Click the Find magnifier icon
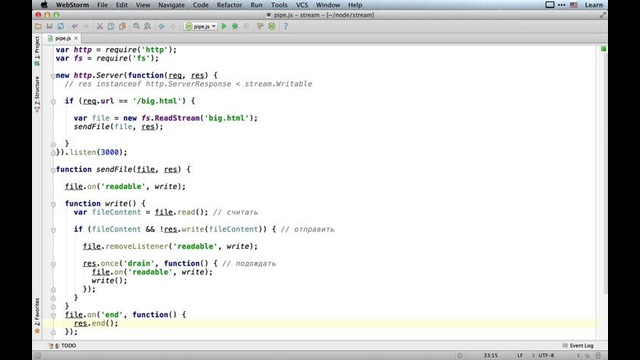640x360 pixels. (x=136, y=27)
